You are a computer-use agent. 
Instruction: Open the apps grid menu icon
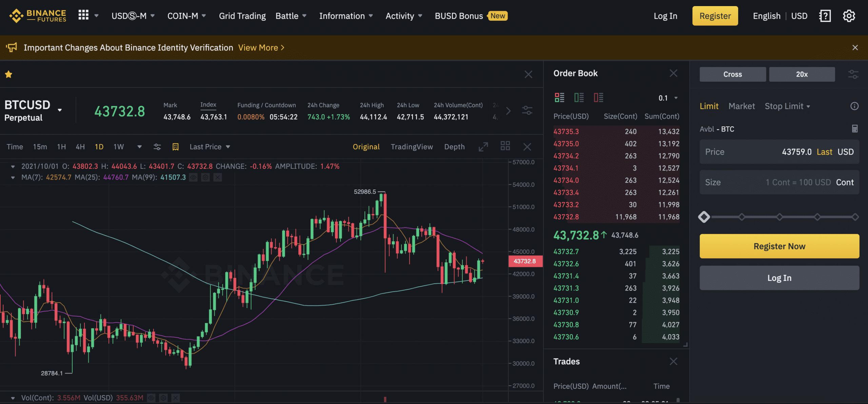point(83,15)
